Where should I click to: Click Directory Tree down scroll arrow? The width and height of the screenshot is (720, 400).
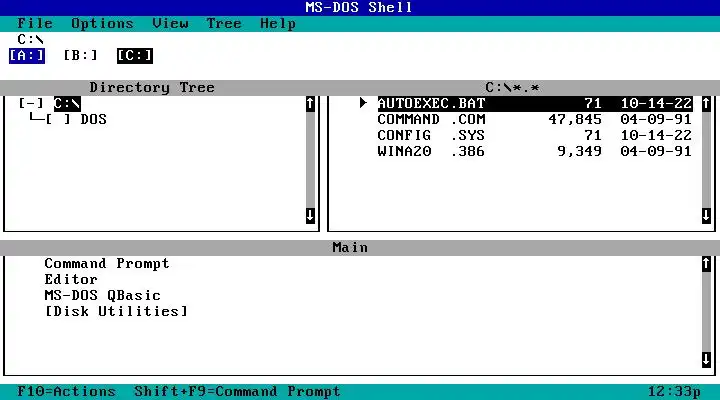(310, 215)
